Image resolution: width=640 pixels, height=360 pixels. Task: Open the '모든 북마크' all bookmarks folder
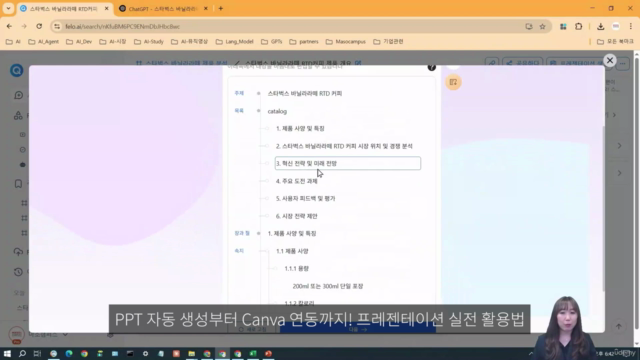615,42
